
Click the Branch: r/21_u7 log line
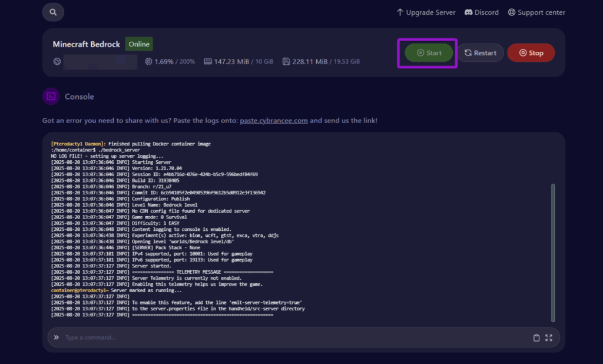tap(111, 187)
